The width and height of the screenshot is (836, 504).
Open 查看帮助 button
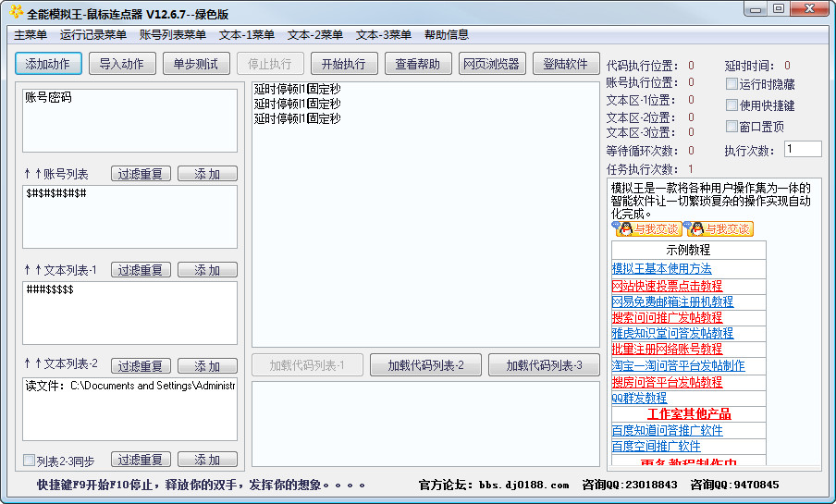point(418,64)
